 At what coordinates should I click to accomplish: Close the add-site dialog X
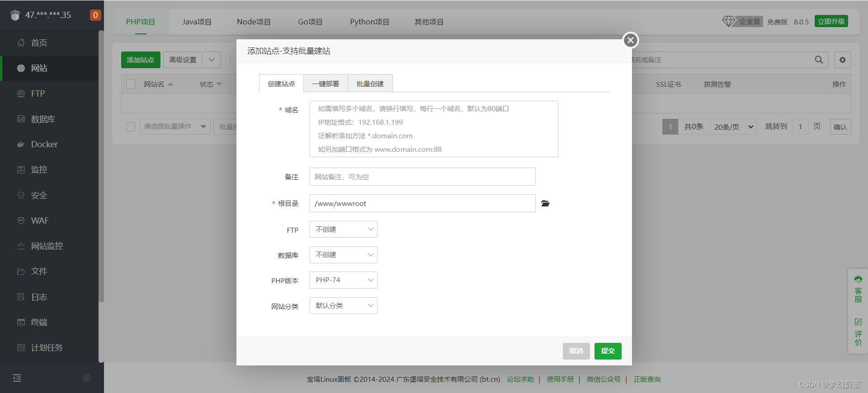point(631,40)
